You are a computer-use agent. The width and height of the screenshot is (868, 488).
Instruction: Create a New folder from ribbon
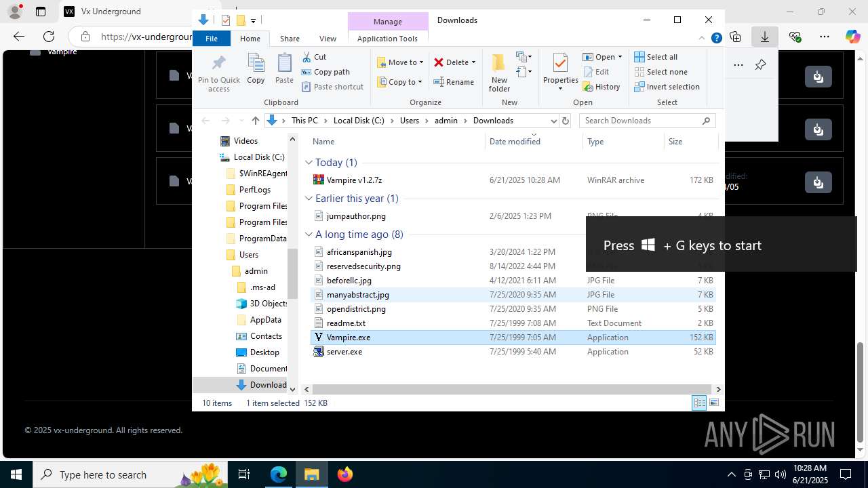[499, 73]
